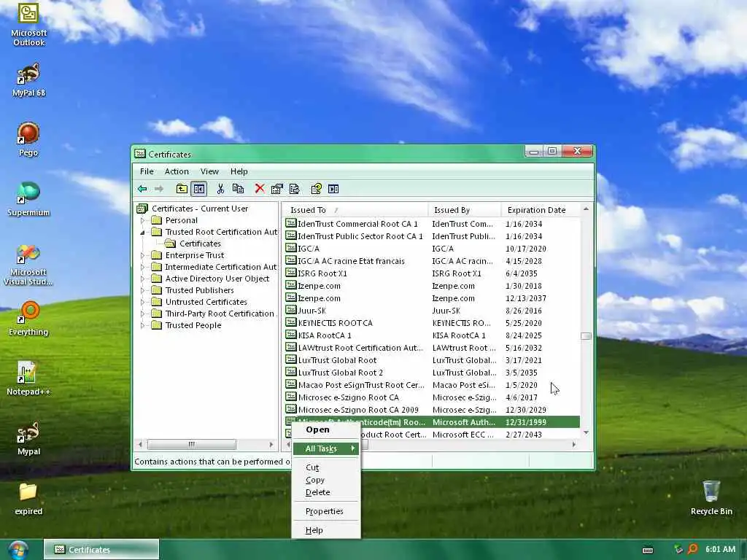This screenshot has width=747, height=560.
Task: Open the Supermium desktop shortcut
Action: 28,199
